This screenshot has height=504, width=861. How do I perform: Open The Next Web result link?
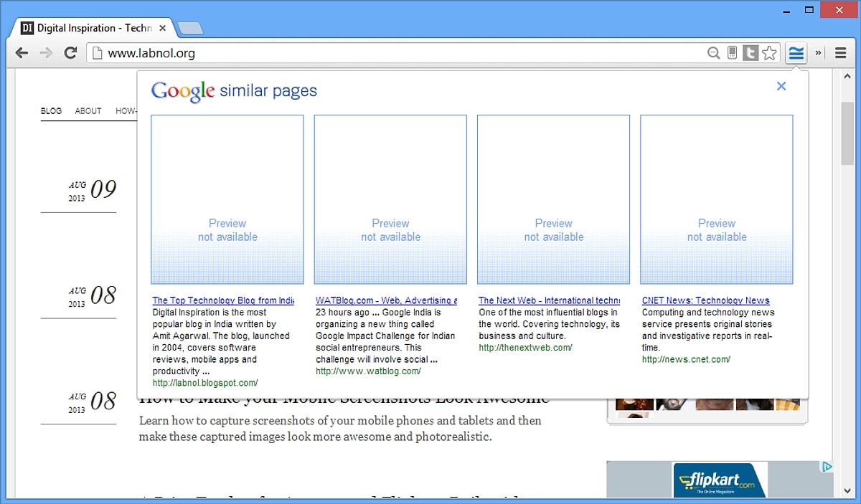(549, 300)
